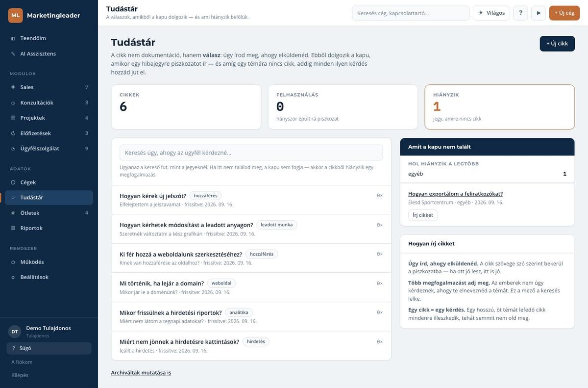Open A fiókom account link
This screenshot has width=588, height=388.
22,362
